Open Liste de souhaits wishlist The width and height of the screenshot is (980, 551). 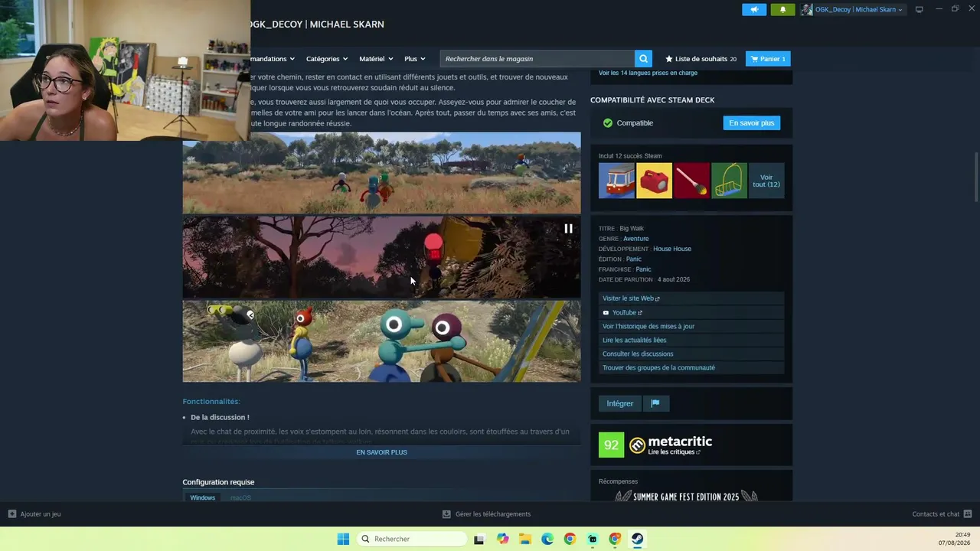click(x=701, y=59)
